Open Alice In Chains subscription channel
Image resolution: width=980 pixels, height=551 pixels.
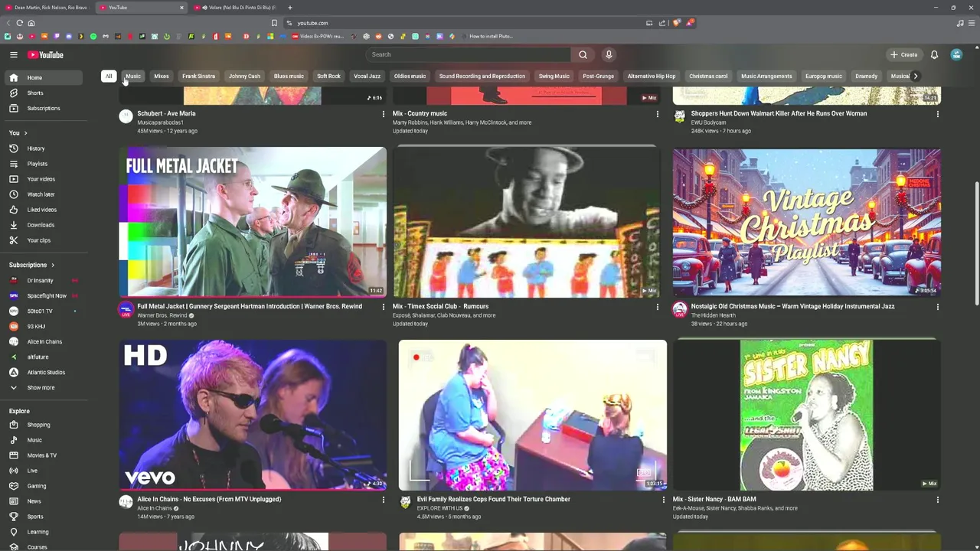pos(42,341)
